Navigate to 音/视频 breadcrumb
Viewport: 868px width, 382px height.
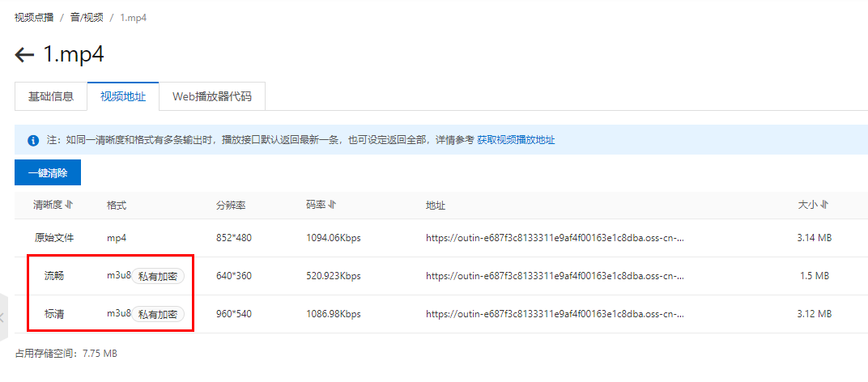86,17
